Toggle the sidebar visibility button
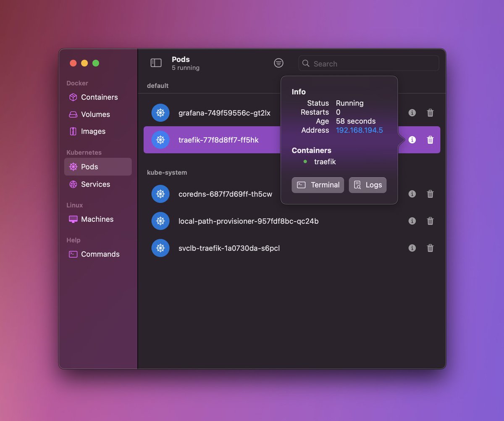This screenshot has height=421, width=504. 156,63
